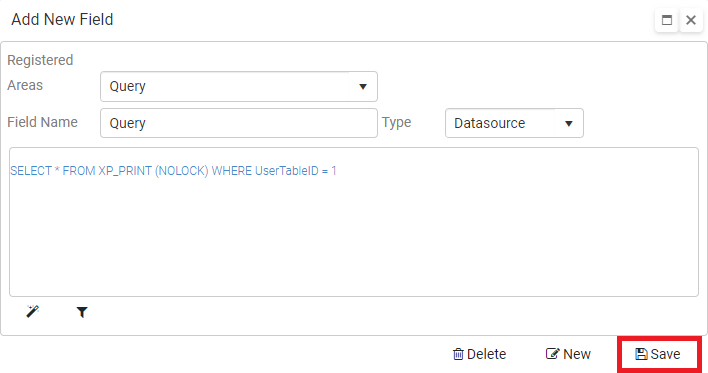Click the funnel filter icon

pos(82,312)
